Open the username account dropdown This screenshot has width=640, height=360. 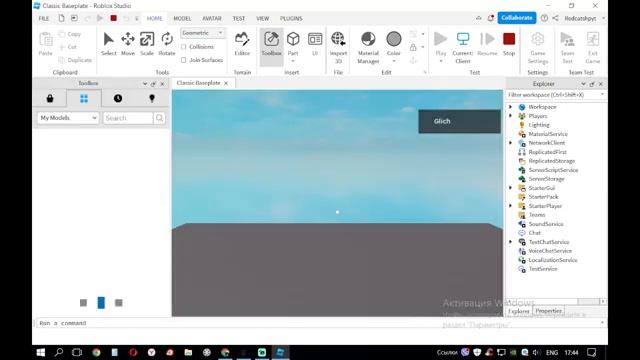(603, 18)
